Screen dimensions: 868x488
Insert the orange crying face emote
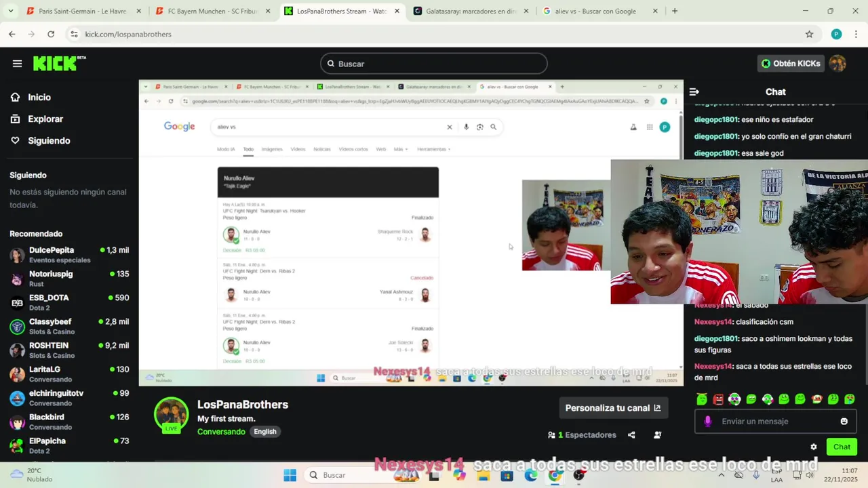817,399
